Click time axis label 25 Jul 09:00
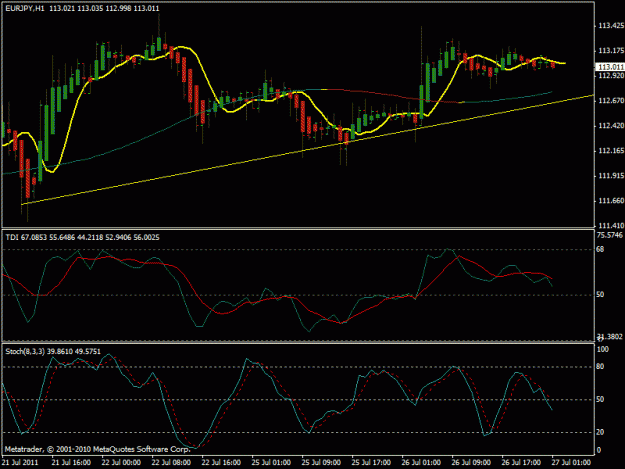Image resolution: width=625 pixels, height=469 pixels. (x=321, y=462)
